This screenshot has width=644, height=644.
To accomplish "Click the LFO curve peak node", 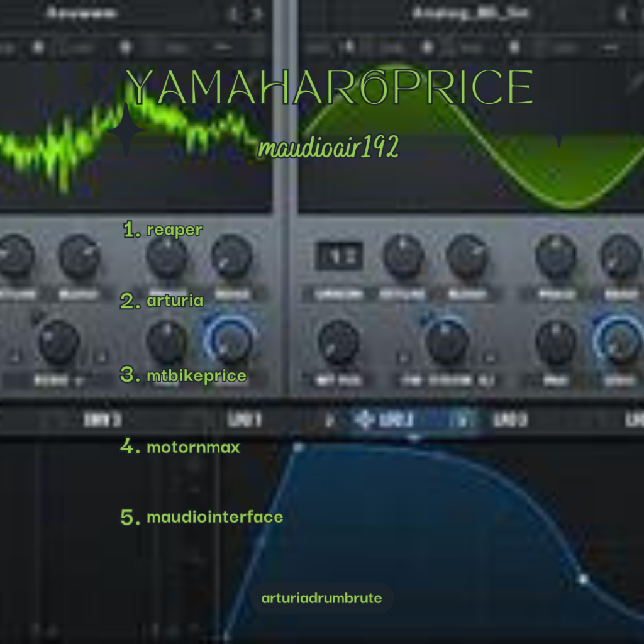I will (x=299, y=447).
